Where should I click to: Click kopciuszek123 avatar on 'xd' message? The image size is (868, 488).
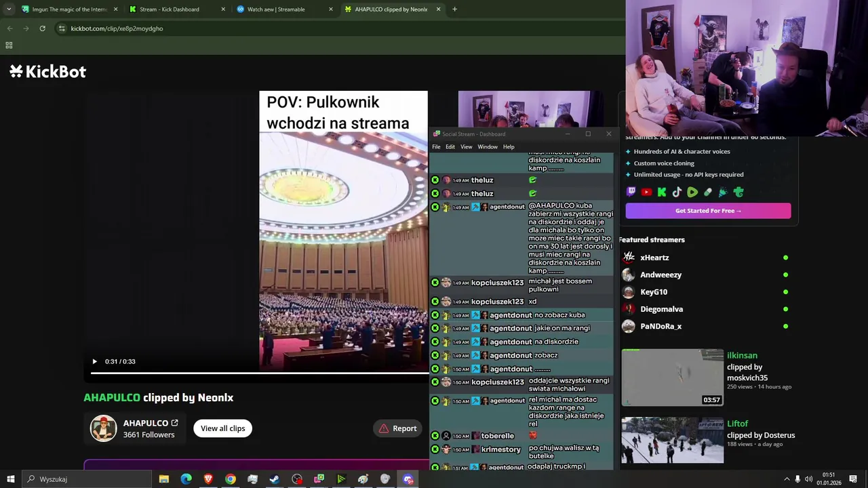coord(446,302)
